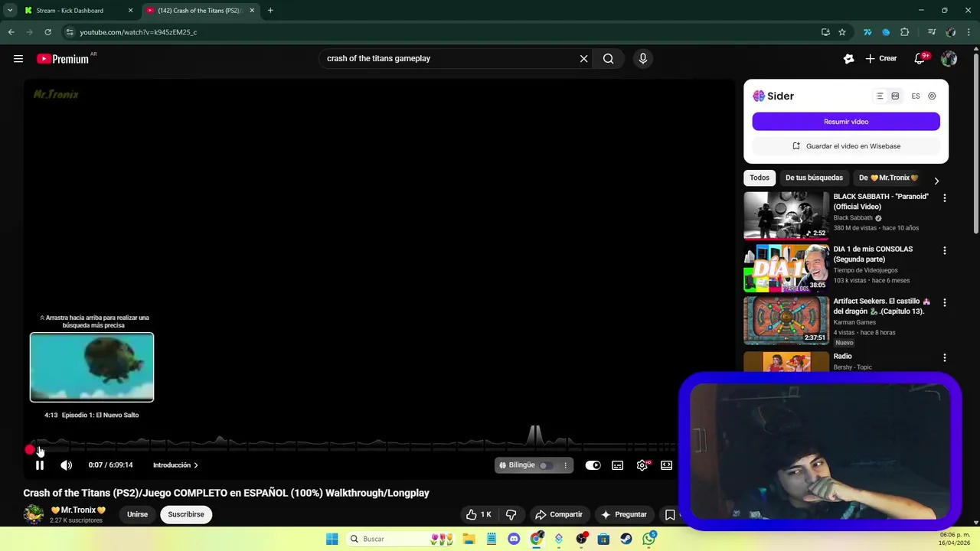The width and height of the screenshot is (980, 551).
Task: Click the Compartir button
Action: pos(559,514)
